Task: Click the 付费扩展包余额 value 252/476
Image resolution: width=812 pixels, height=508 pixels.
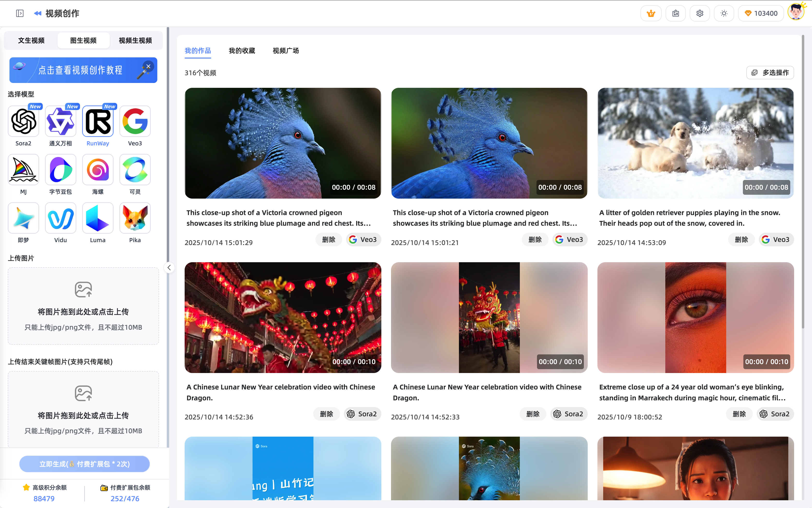Action: tap(125, 499)
